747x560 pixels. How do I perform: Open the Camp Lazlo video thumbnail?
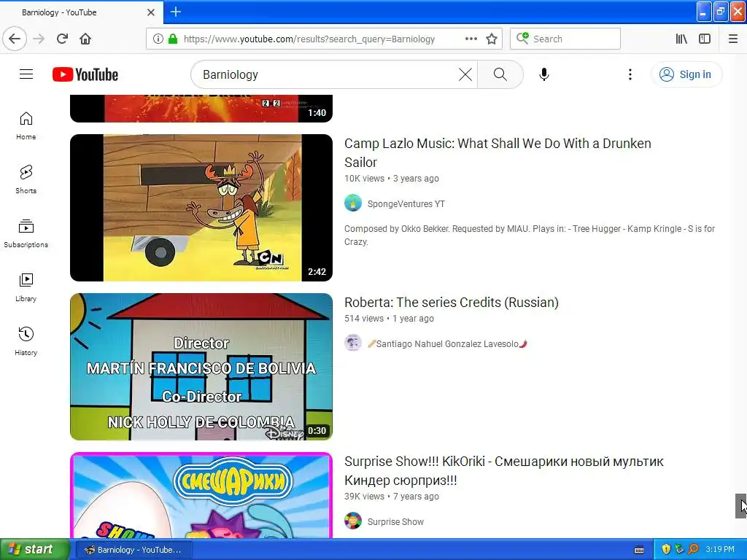[x=201, y=208]
